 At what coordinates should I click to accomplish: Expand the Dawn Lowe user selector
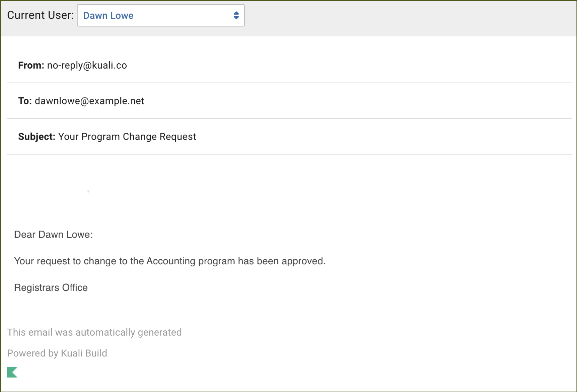(160, 15)
